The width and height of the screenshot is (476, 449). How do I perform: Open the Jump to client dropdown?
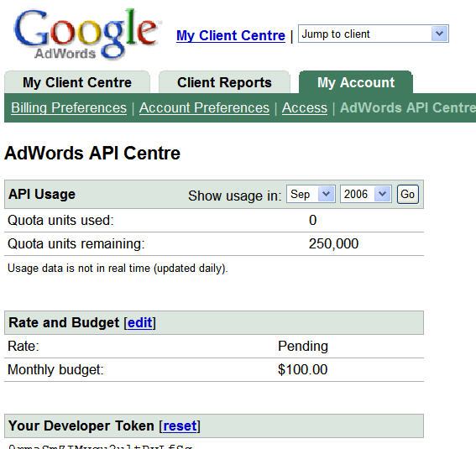[374, 34]
